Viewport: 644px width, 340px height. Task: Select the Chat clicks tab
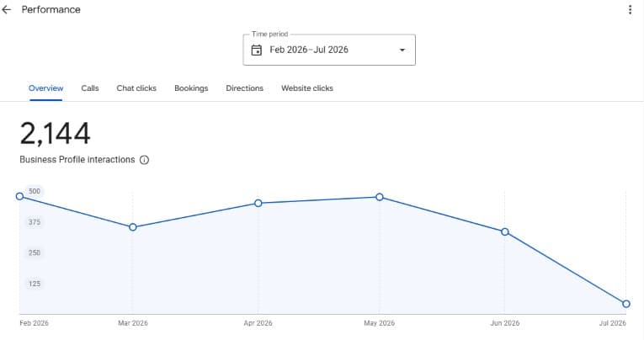pyautogui.click(x=136, y=88)
